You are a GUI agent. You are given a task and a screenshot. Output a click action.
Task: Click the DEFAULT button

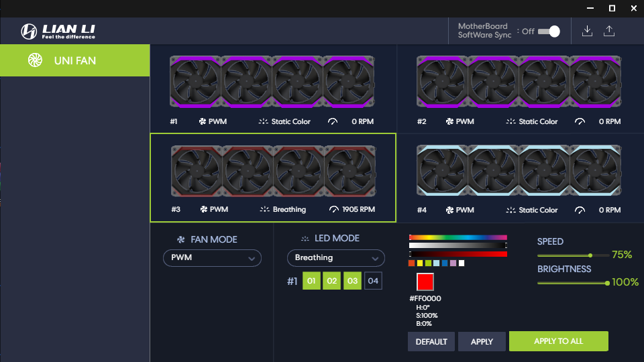[431, 341]
